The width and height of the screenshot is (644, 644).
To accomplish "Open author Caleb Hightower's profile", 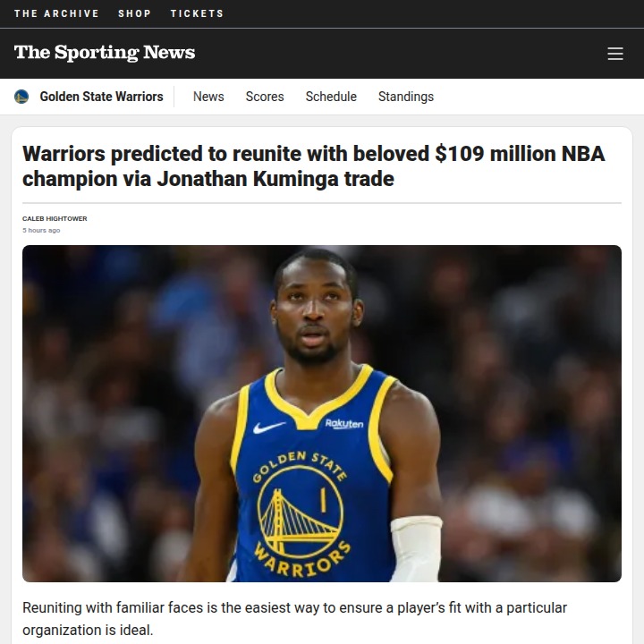I will [55, 218].
